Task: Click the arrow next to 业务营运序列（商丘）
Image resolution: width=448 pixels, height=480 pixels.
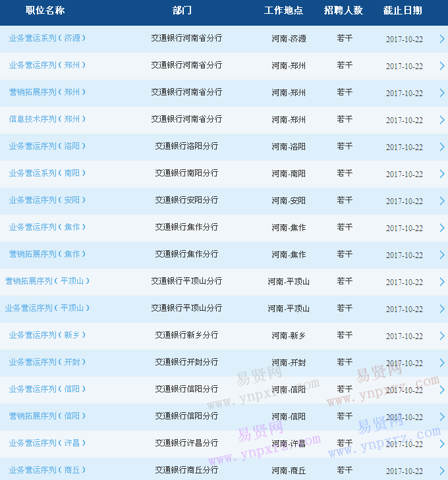Action: 442,471
